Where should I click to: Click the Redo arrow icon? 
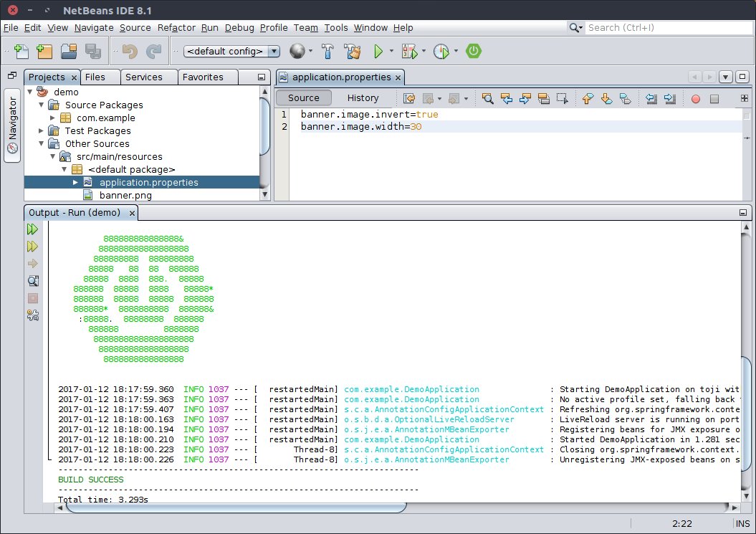click(153, 51)
